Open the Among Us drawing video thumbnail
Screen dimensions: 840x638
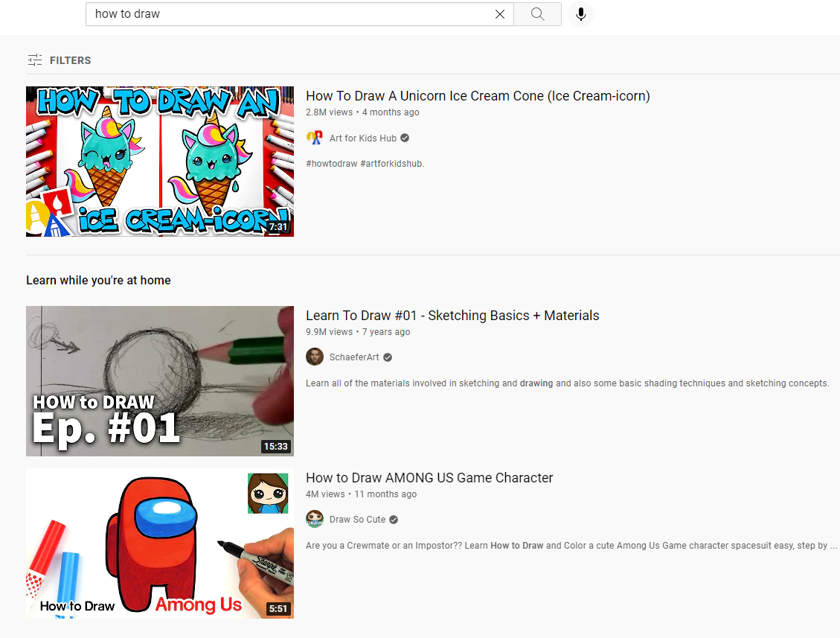point(160,543)
